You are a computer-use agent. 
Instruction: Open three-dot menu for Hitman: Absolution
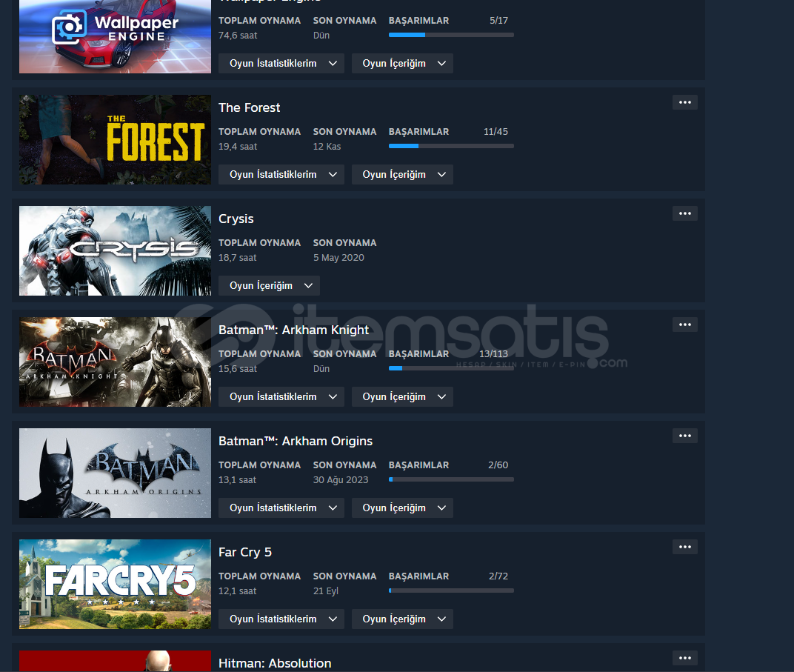[684, 658]
